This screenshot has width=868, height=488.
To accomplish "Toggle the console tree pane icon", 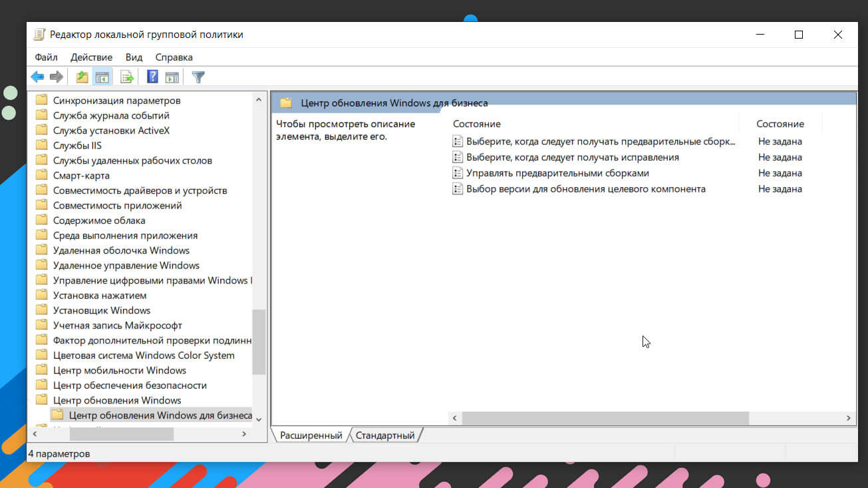I will [102, 77].
